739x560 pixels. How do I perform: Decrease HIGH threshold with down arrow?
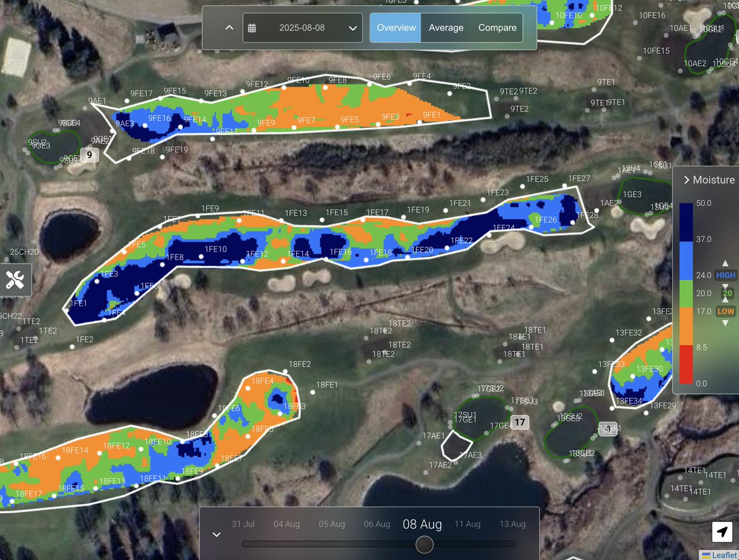click(725, 286)
